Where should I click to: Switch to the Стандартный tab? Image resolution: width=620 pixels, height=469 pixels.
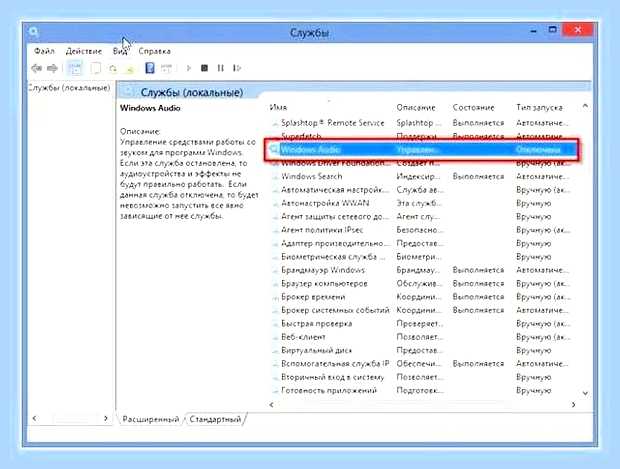point(215,419)
